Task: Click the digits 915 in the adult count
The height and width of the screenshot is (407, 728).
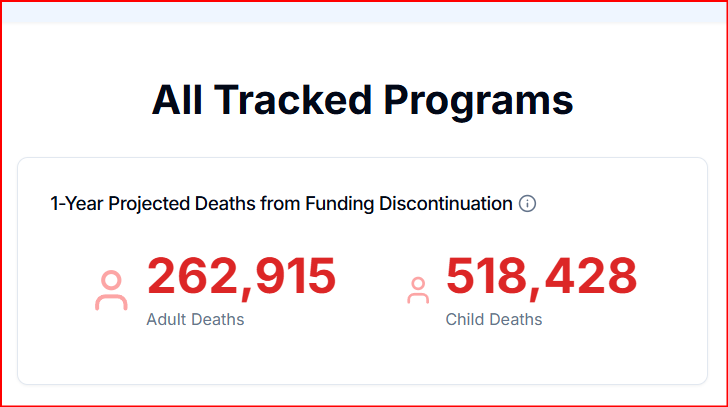Action: (x=295, y=276)
